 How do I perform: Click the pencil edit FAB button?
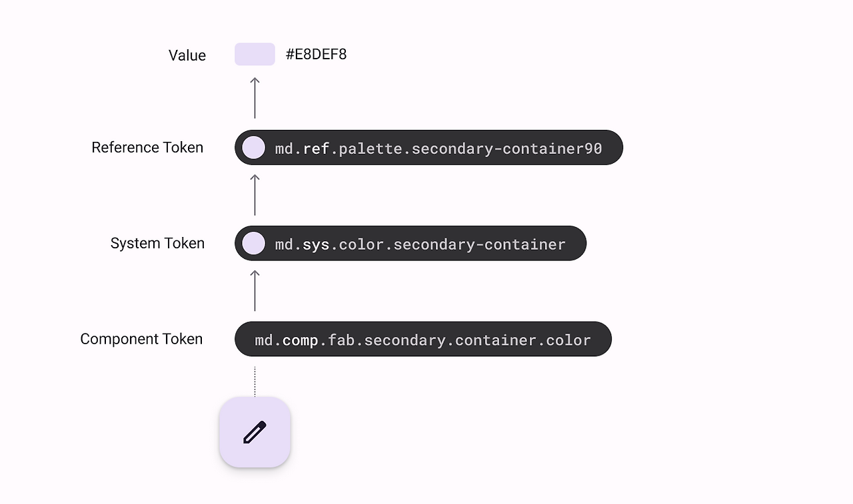[255, 432]
